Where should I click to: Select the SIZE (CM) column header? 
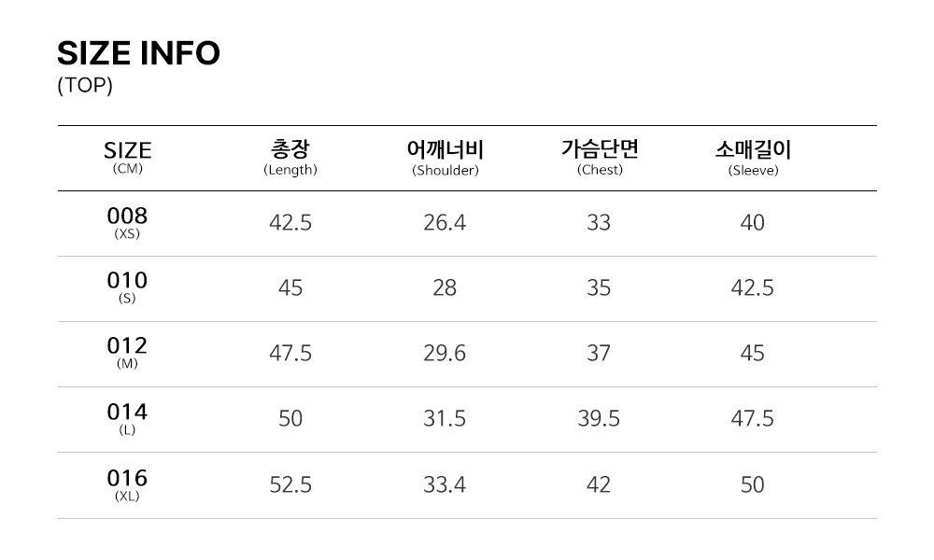[127, 157]
